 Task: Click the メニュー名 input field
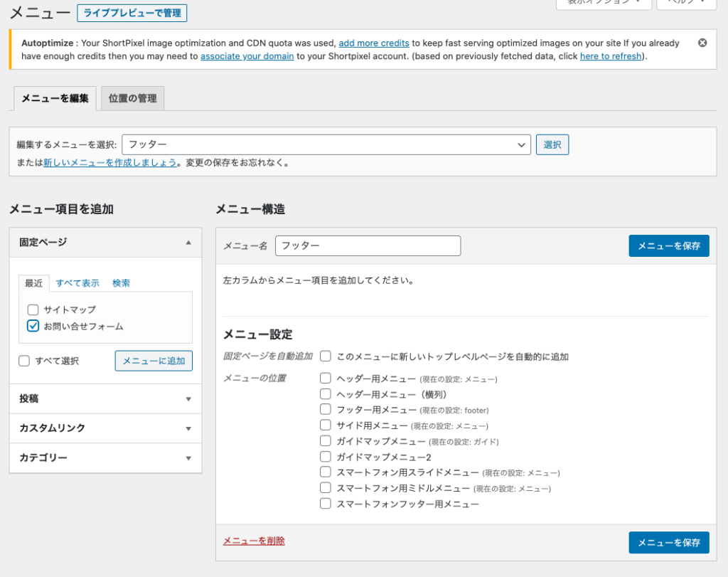368,245
